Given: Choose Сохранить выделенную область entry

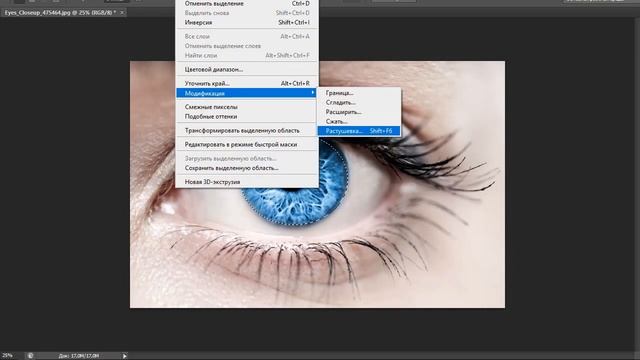Looking at the screenshot, I should tap(247, 168).
